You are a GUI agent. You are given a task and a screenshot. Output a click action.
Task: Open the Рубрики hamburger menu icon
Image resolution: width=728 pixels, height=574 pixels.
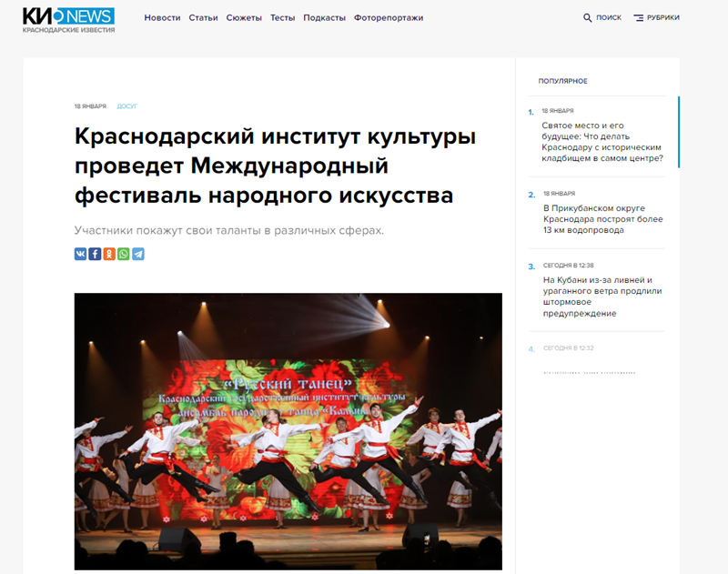[639, 17]
